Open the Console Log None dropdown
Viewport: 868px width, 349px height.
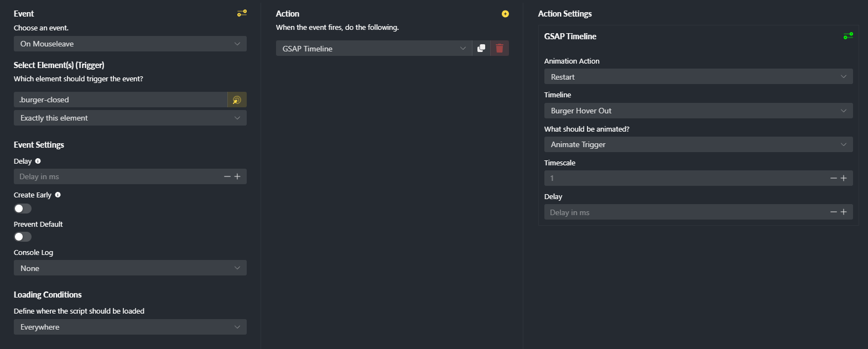point(130,268)
